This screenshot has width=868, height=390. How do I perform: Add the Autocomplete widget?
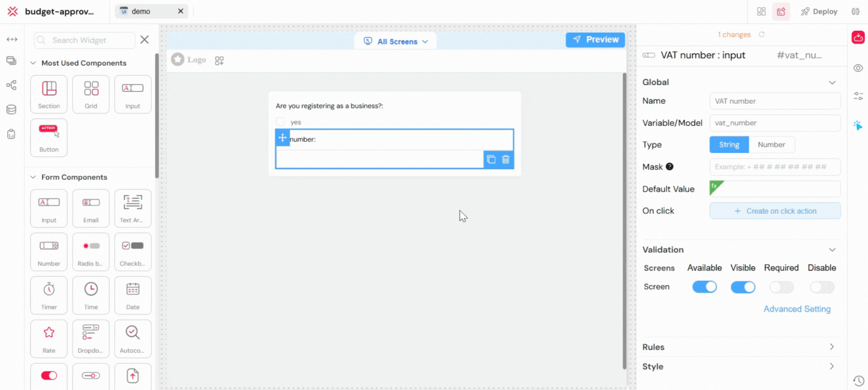(x=133, y=338)
